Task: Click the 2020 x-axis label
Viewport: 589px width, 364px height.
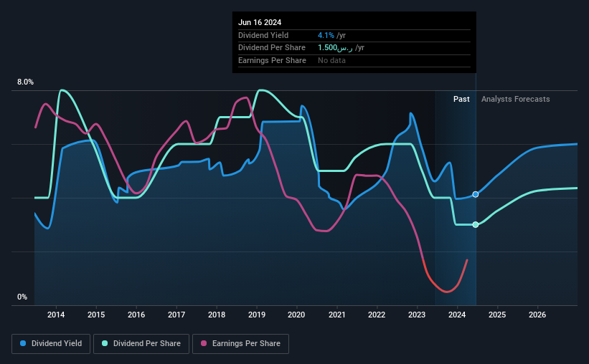Action: [x=296, y=315]
